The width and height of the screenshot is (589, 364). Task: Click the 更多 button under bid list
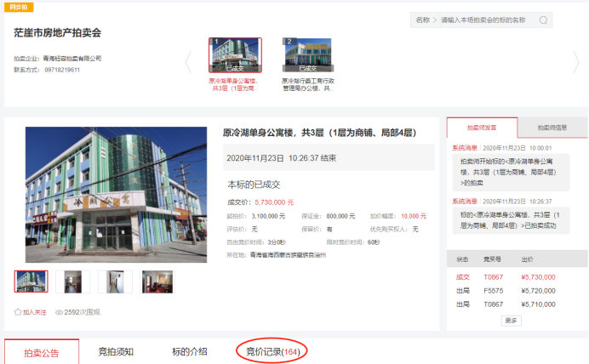tap(511, 321)
